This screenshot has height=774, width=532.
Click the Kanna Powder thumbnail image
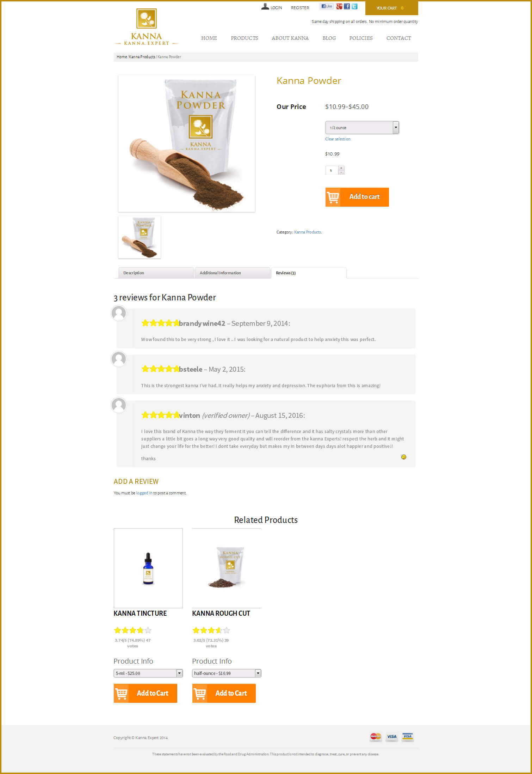140,237
